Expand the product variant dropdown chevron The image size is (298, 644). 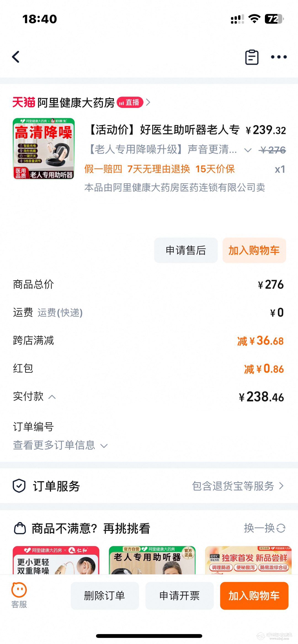point(248,150)
